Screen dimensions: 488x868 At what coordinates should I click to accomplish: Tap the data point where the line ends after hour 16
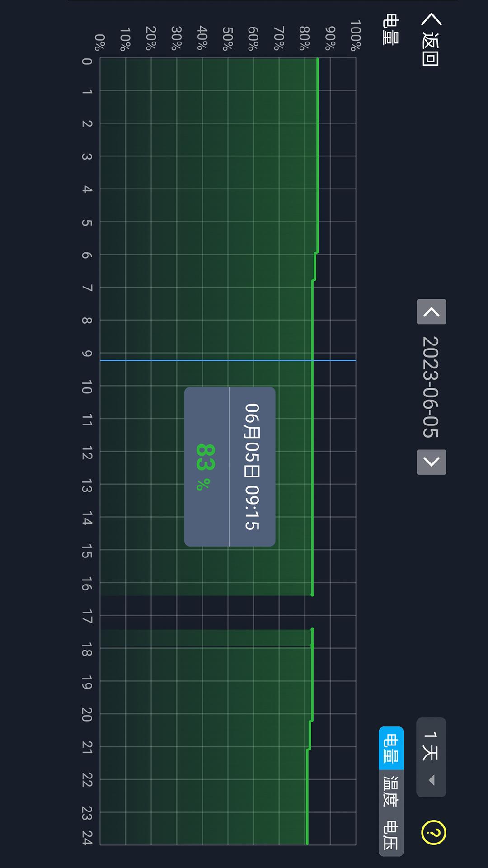[x=312, y=594]
